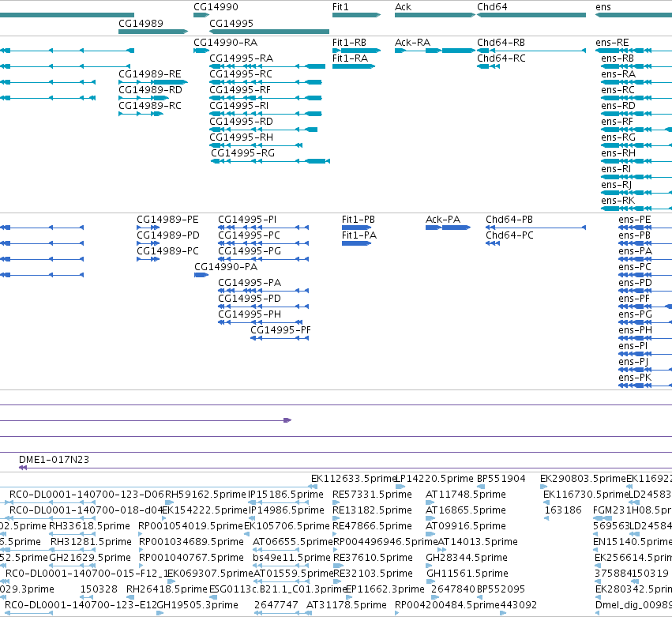The width and height of the screenshot is (672, 617).
Task: Click transcript Chd64-RC label
Action: [x=501, y=58]
